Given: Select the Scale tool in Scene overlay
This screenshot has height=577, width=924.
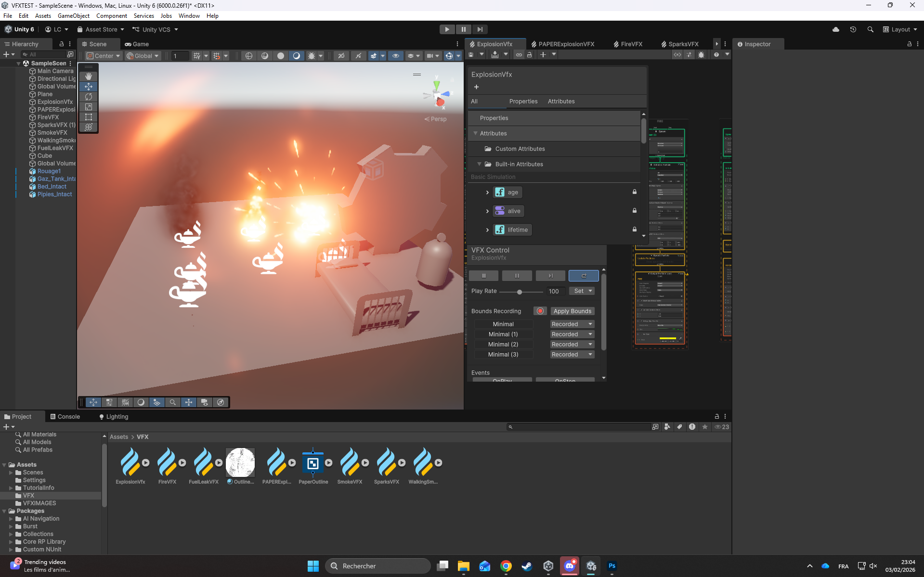Looking at the screenshot, I should click(89, 107).
